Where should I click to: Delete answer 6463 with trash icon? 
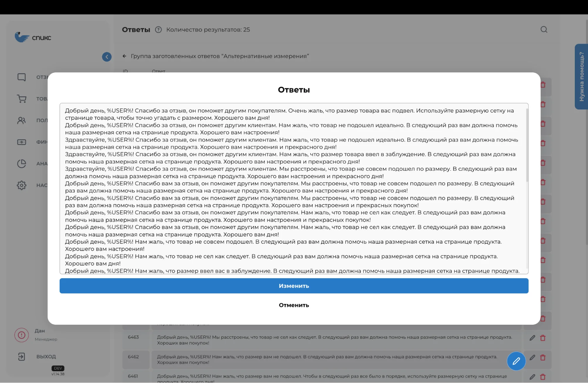(543, 338)
